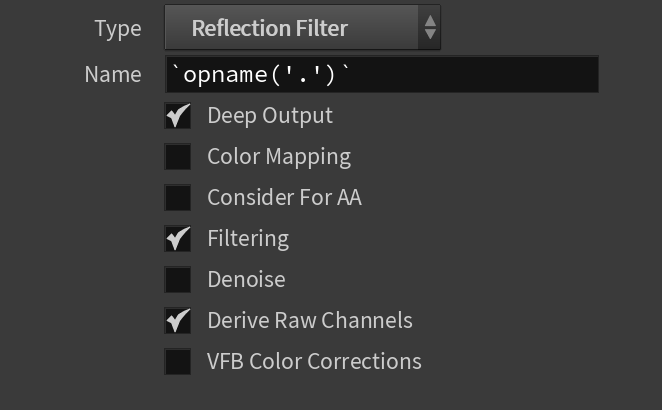The width and height of the screenshot is (662, 410).
Task: Click the up-down arrows on Type menu
Action: point(430,27)
